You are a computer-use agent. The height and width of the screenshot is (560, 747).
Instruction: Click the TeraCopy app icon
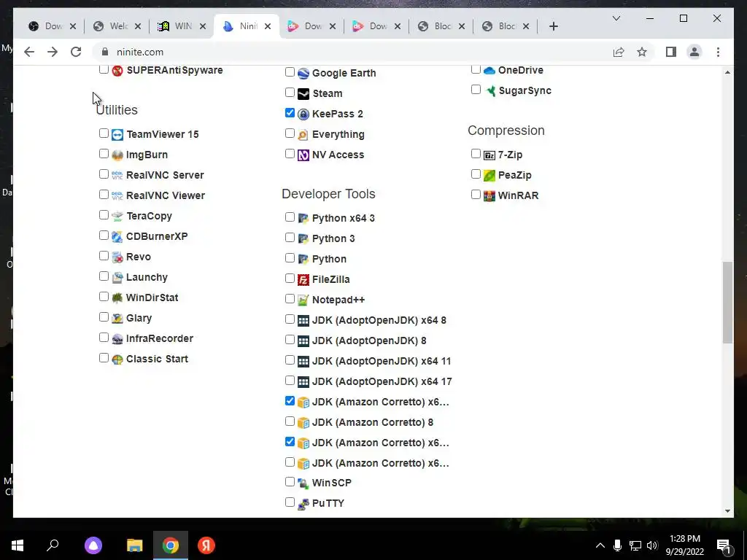(x=117, y=216)
